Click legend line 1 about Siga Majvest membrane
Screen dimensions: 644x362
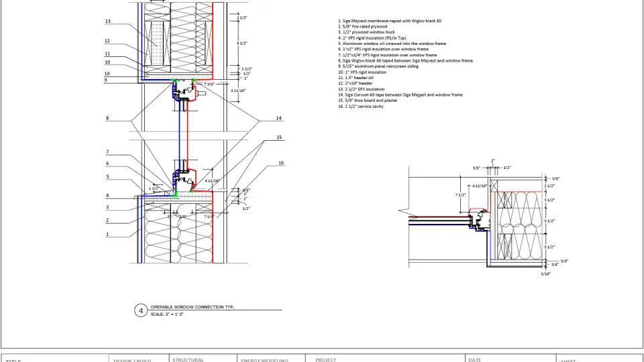[x=389, y=21]
